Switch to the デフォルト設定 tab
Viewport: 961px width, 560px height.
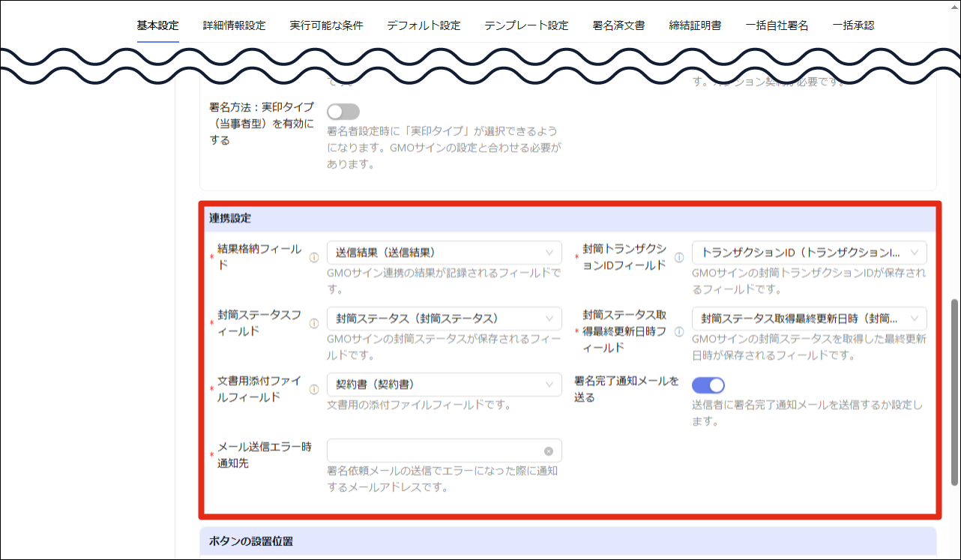click(x=424, y=25)
